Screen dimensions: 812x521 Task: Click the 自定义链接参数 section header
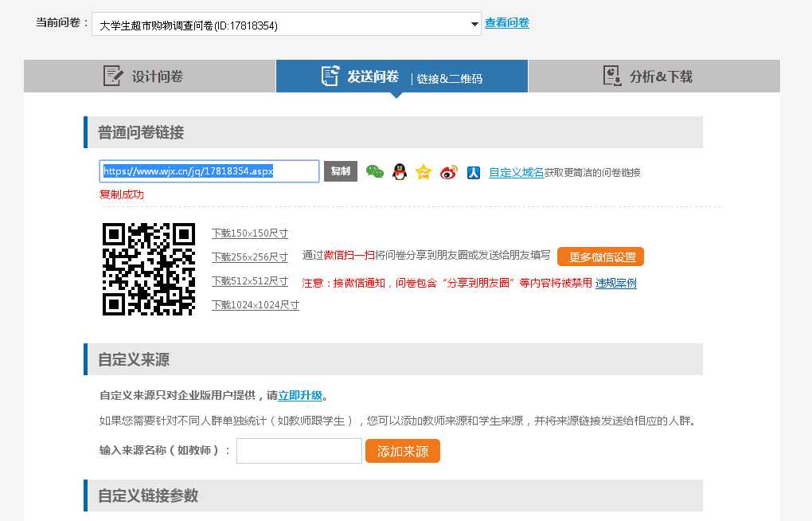[393, 496]
